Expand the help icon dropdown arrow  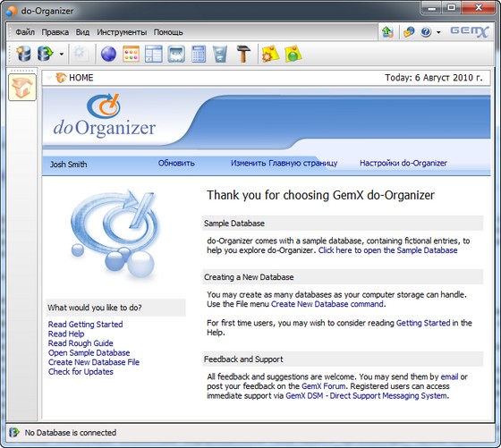pyautogui.click(x=438, y=32)
